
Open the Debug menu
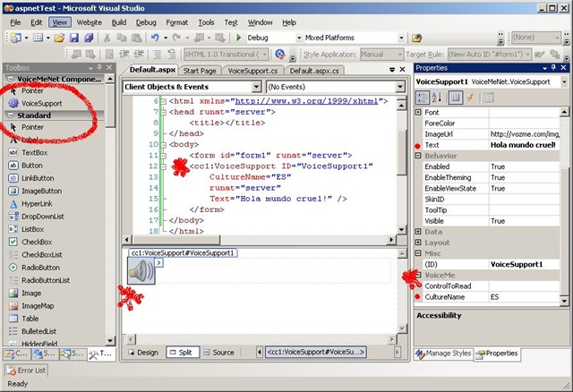(x=146, y=22)
